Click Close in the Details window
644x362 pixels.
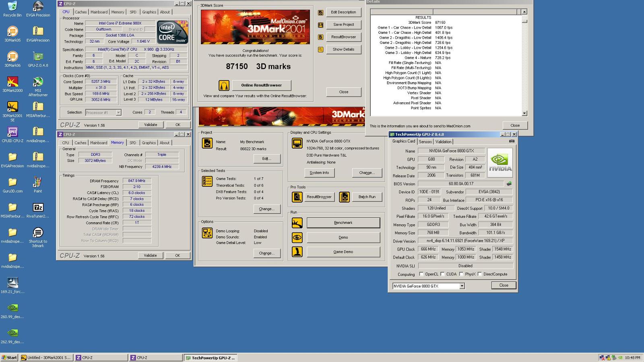coord(515,125)
